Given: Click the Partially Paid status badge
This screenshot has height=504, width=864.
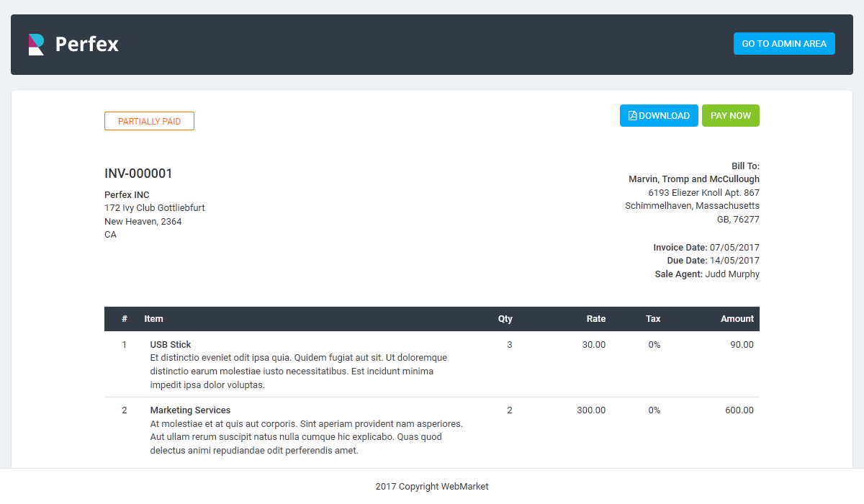Looking at the screenshot, I should [x=149, y=122].
